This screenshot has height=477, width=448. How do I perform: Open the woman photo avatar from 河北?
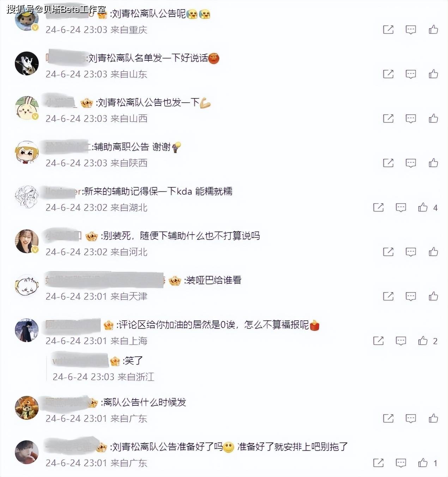(27, 241)
